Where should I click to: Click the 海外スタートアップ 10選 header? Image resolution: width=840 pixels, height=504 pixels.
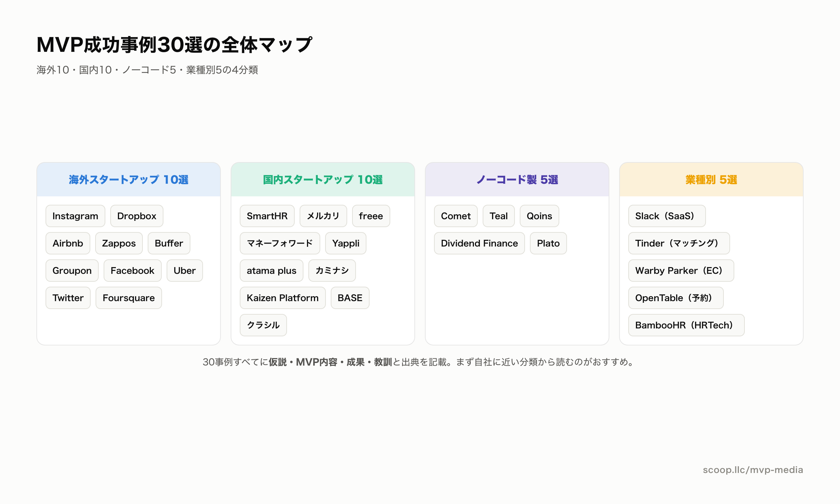pos(129,180)
